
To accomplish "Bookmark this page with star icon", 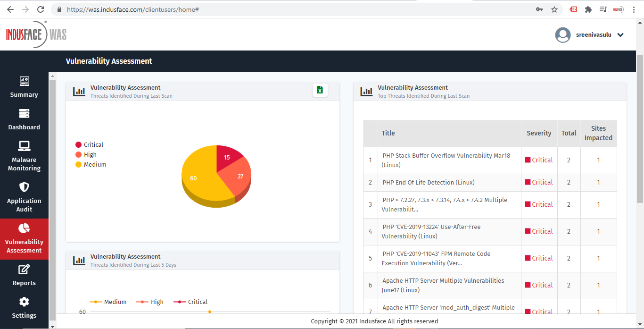I will (554, 9).
